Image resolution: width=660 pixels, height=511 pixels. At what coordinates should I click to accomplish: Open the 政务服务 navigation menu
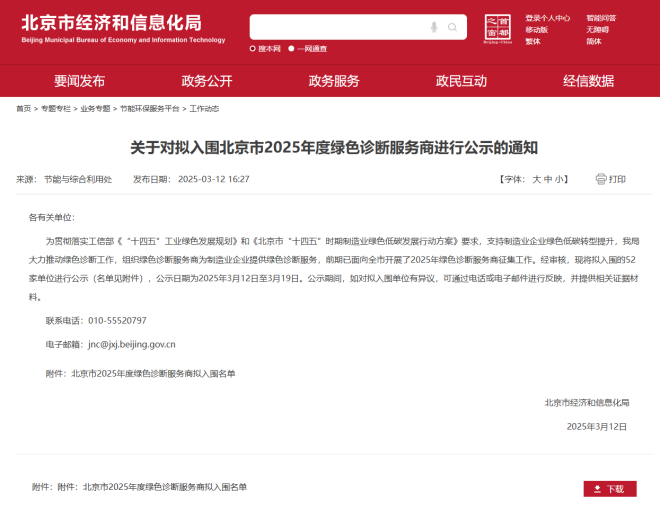(x=334, y=81)
